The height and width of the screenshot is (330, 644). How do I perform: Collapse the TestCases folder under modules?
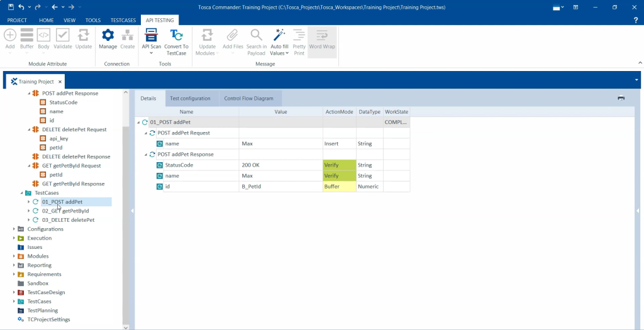tap(21, 193)
